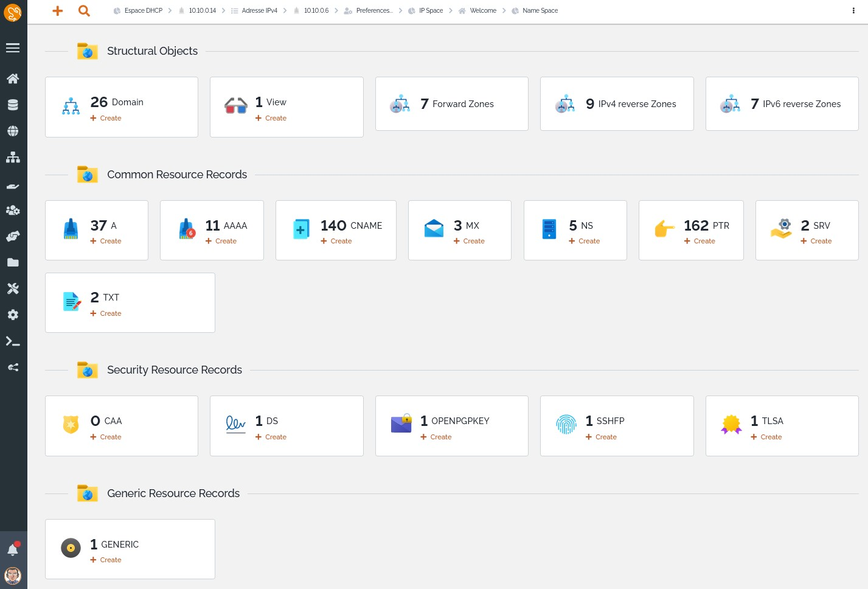
Task: Open the three-dot overflow menu
Action: pyautogui.click(x=853, y=11)
